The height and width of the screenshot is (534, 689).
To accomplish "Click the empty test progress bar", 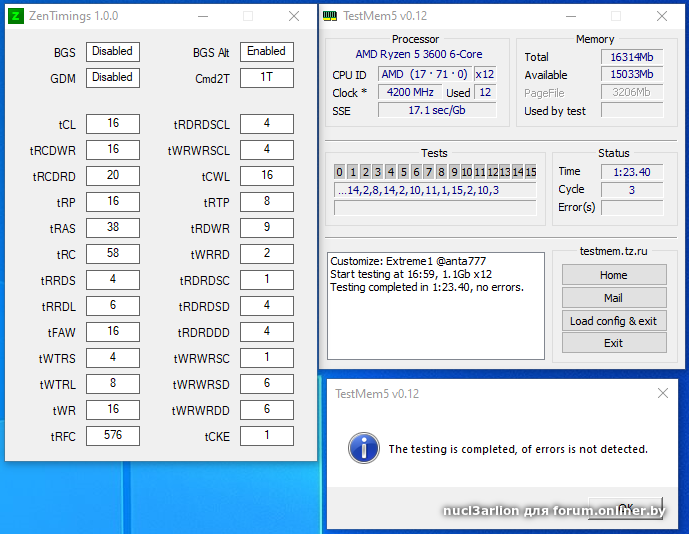I will tap(435, 208).
